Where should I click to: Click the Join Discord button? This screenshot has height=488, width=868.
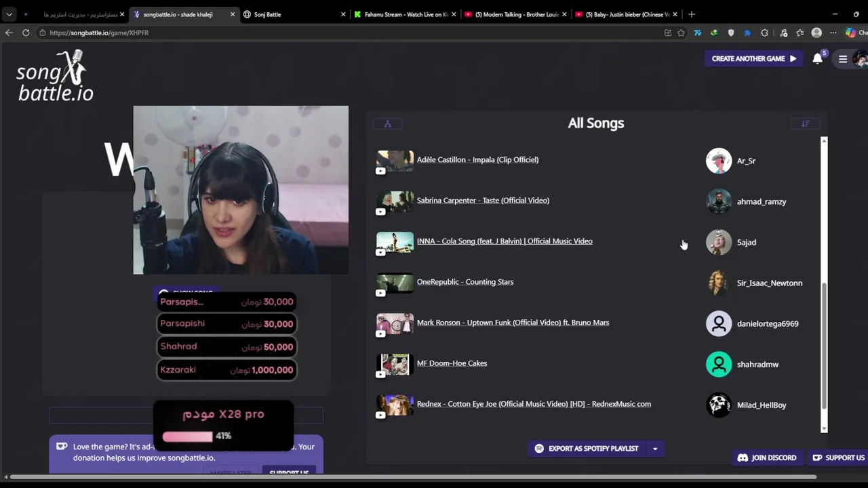767,457
